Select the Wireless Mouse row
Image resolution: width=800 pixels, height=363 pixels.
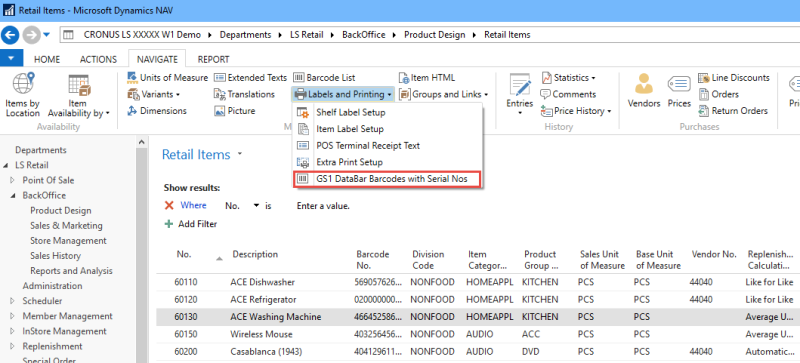coord(478,334)
